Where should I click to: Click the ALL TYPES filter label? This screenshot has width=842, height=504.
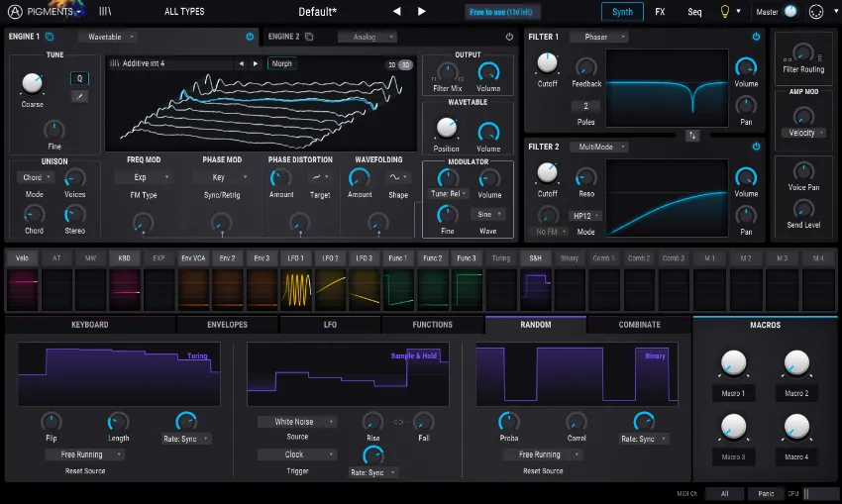click(x=184, y=11)
